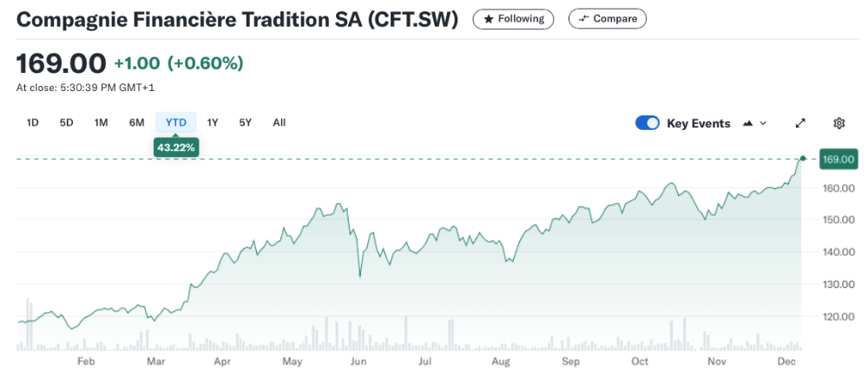Viewport: 868px width, 379px height.
Task: Switch to the 5D range
Action: [x=67, y=122]
